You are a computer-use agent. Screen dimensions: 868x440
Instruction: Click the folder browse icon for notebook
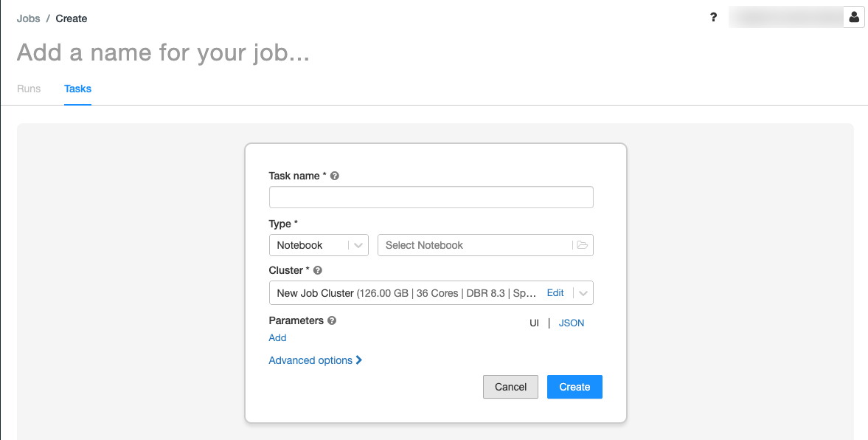click(583, 245)
